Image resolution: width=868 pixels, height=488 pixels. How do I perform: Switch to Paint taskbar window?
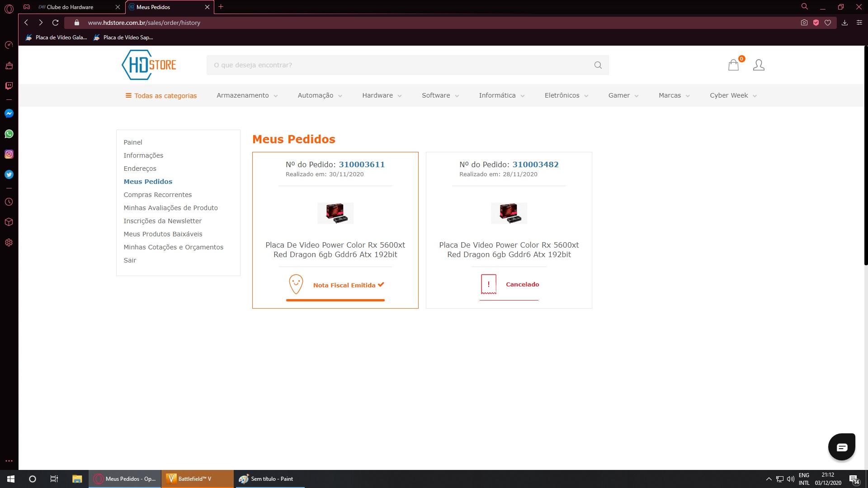[269, 479]
